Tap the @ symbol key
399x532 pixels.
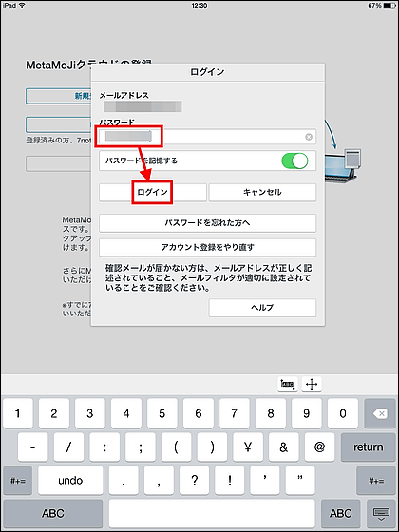(319, 446)
